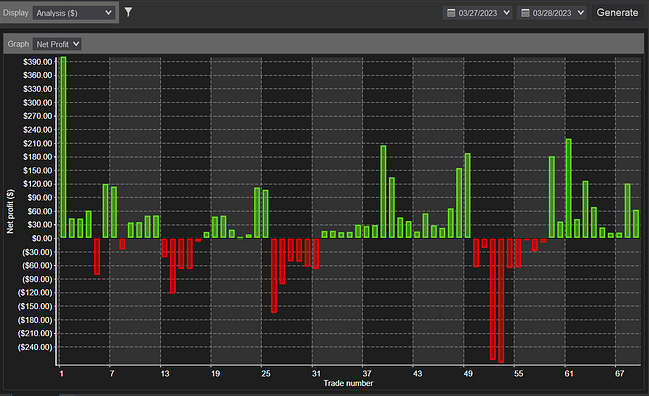649x396 pixels.
Task: Open the 03/28/2023 end date picker
Action: [x=552, y=13]
